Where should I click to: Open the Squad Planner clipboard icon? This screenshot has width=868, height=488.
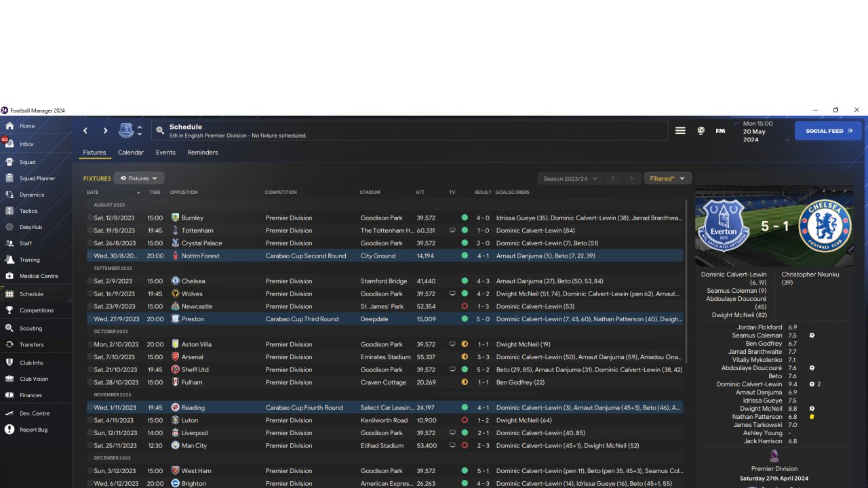point(9,178)
